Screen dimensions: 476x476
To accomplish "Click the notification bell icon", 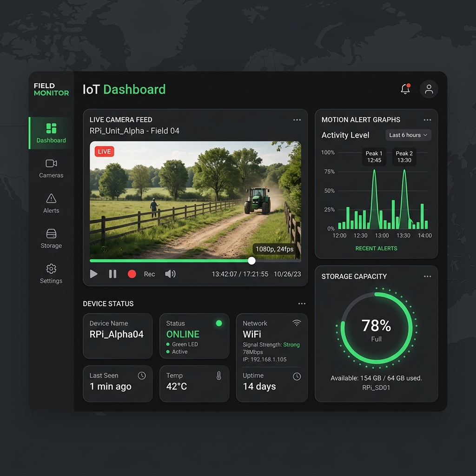I will 405,89.
